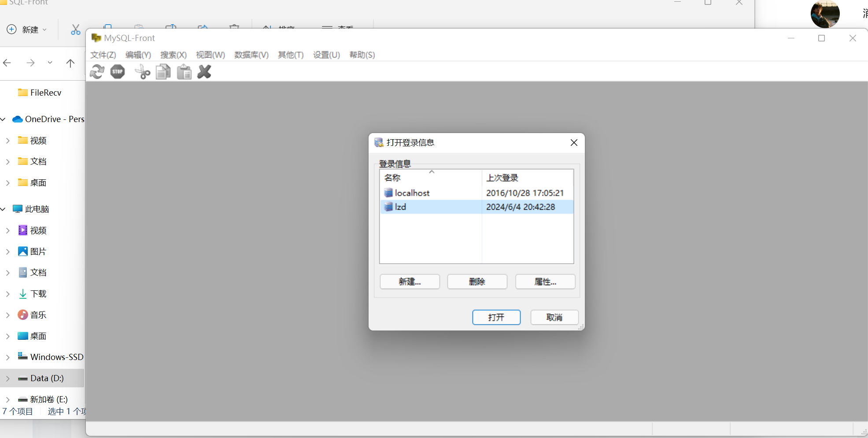The height and width of the screenshot is (438, 868).
Task: Click the 音乐 music icon in sidebar
Action: click(x=22, y=315)
